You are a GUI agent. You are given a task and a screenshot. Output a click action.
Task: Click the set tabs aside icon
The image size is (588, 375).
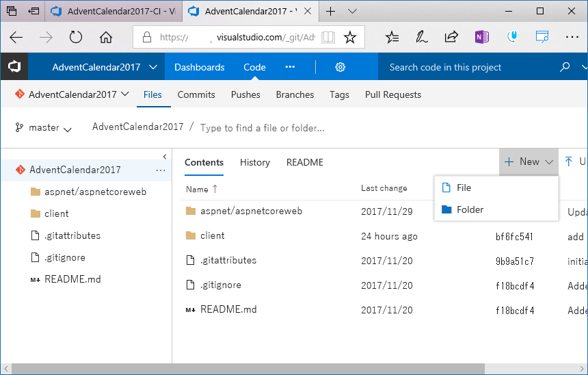pyautogui.click(x=34, y=11)
